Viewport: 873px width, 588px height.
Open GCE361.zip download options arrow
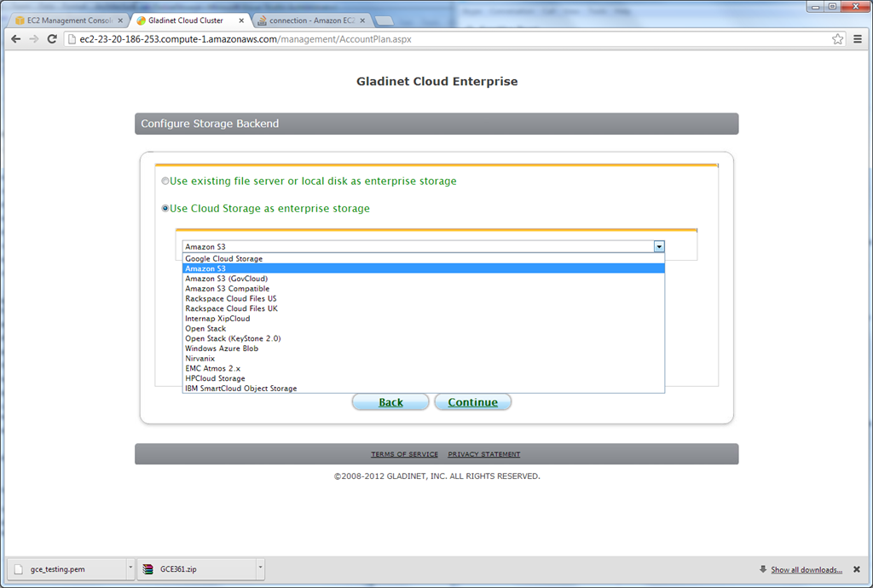point(260,568)
